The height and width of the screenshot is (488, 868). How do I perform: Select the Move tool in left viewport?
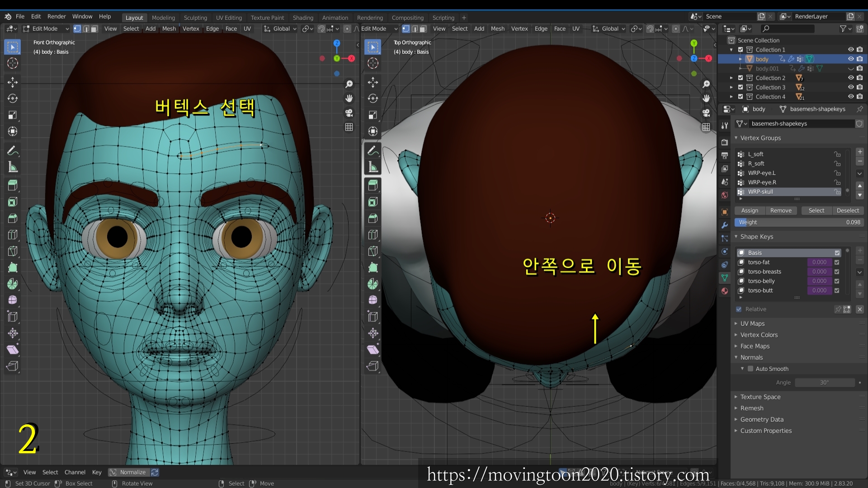(13, 82)
